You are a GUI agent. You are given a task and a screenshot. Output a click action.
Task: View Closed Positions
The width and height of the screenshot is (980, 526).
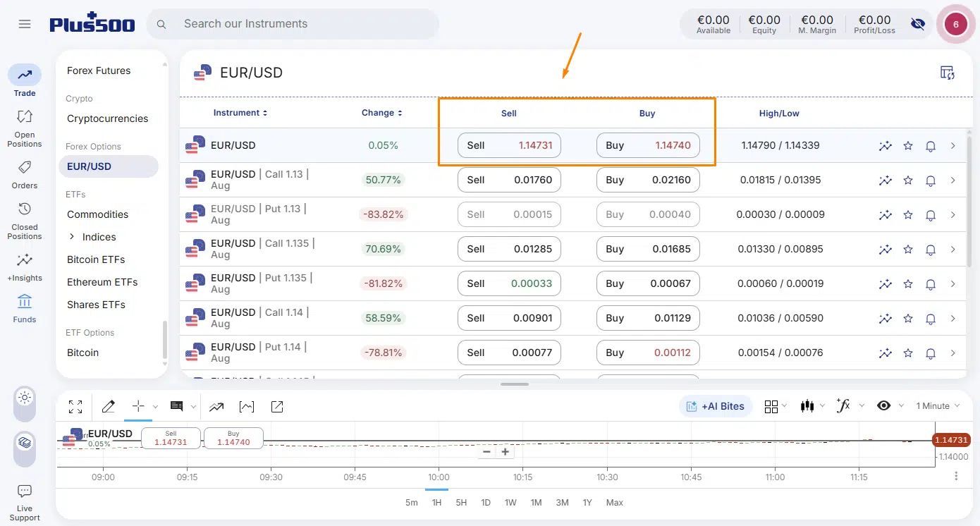25,221
